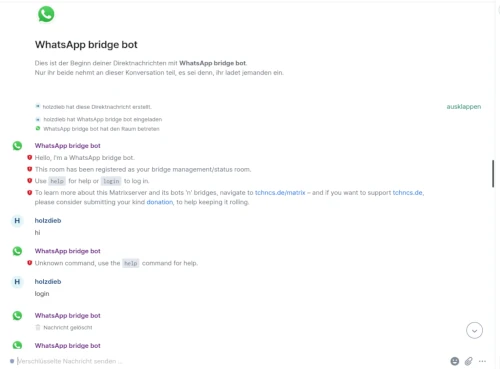Click bot avatar beside deleted message

point(17,315)
